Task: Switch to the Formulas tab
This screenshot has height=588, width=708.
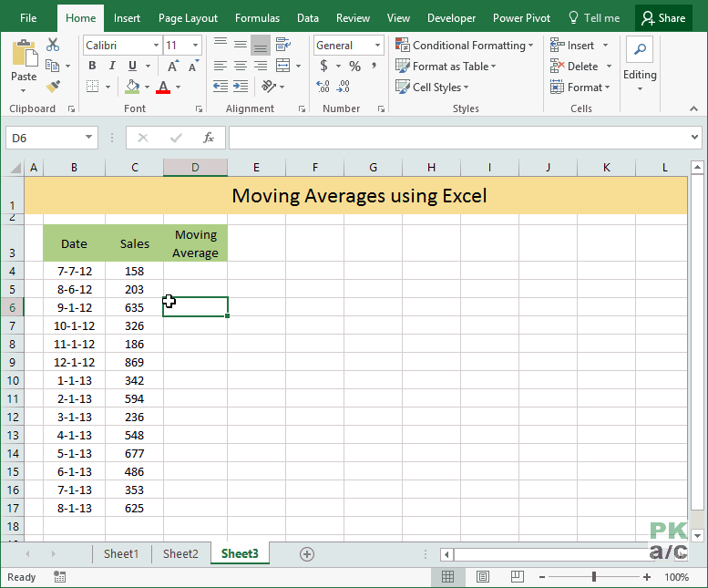Action: [x=257, y=18]
